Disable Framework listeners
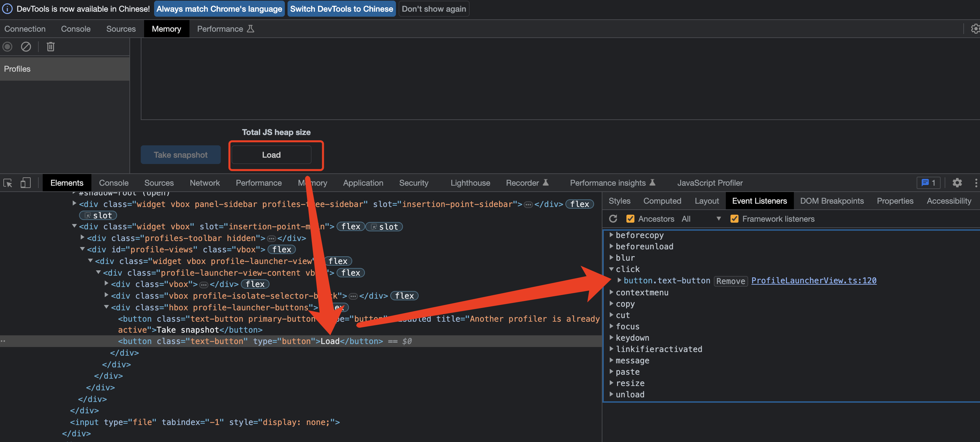 (734, 219)
